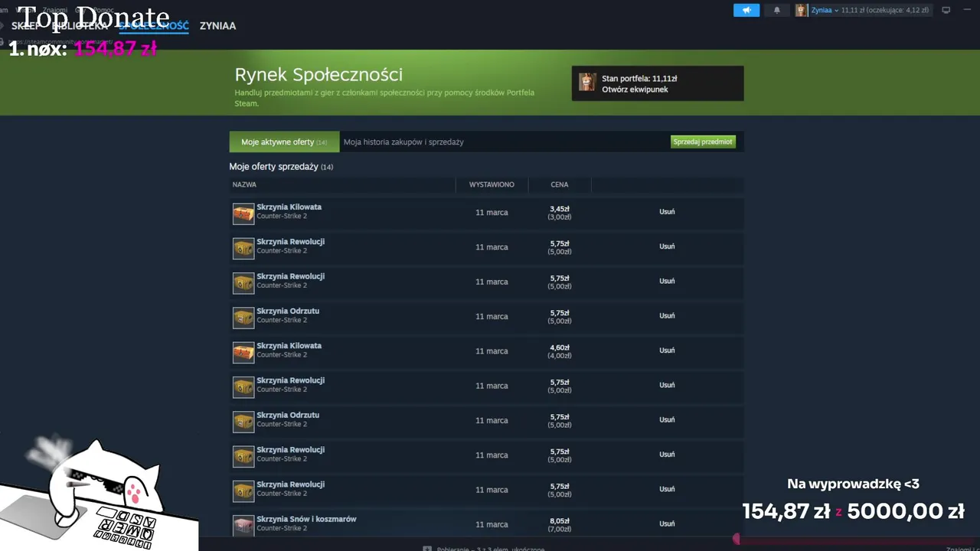Viewport: 980px width, 551px height.
Task: Open the Skrzynia Kilowata listing priced 4,60zł
Action: pyautogui.click(x=289, y=345)
